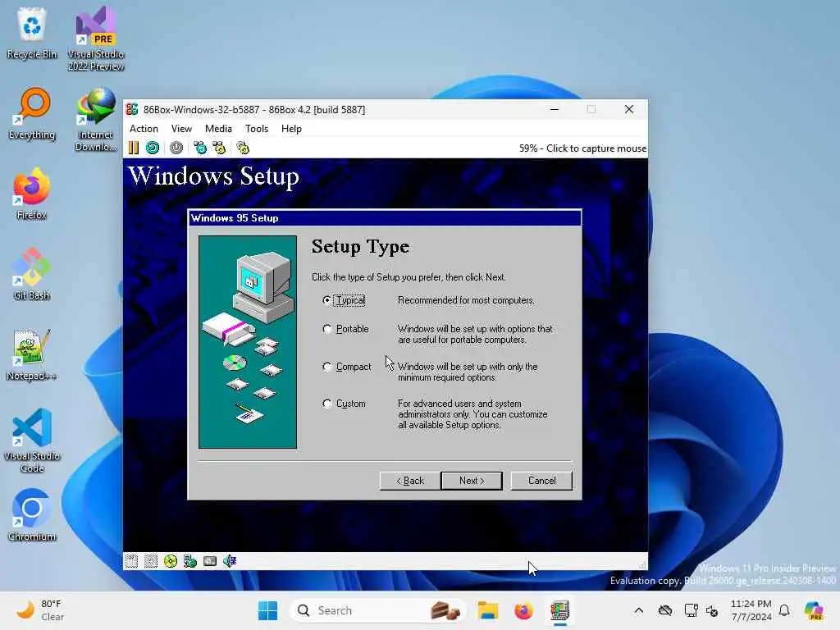Click the first floppy drive status icon
840x630 pixels.
click(131, 561)
